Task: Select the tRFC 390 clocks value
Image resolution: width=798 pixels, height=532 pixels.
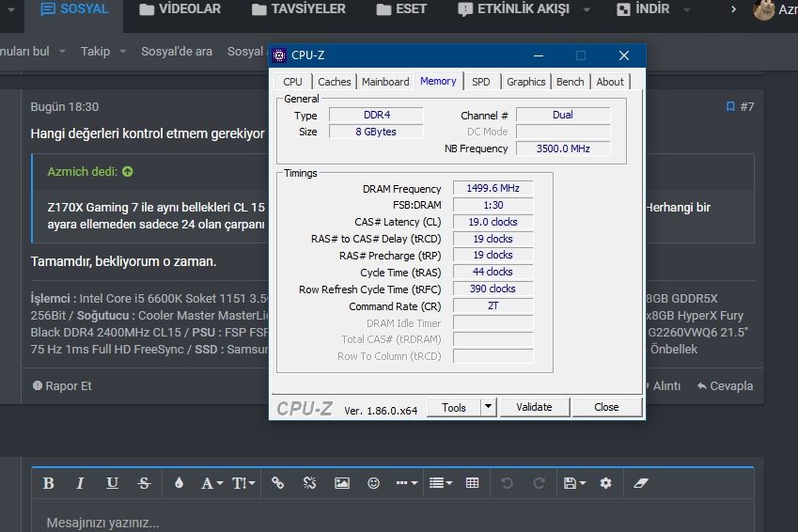Action: (493, 289)
